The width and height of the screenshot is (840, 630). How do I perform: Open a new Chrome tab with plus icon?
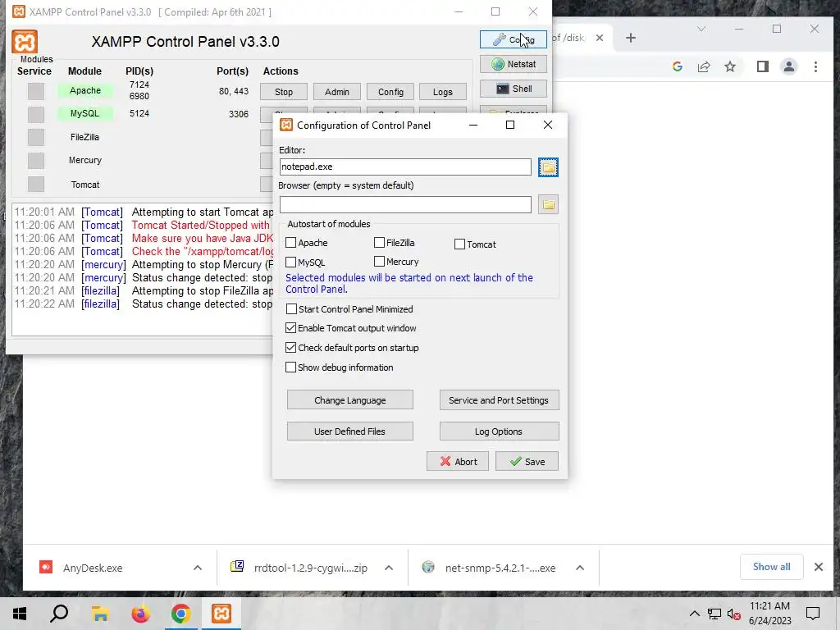click(x=631, y=38)
